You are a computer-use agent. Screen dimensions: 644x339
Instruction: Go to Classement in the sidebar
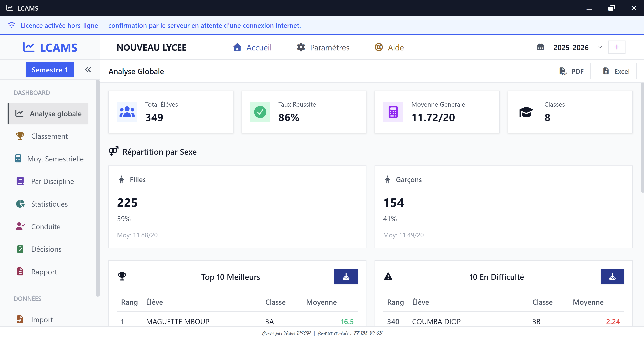pos(48,136)
